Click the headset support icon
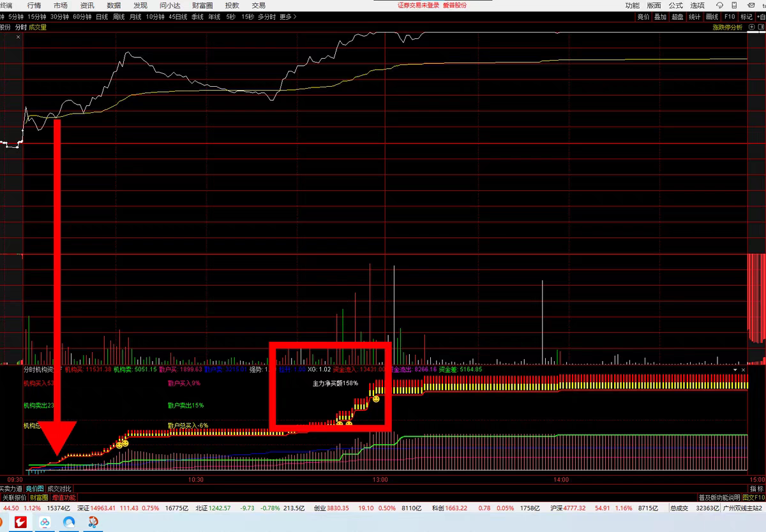 (x=719, y=5)
